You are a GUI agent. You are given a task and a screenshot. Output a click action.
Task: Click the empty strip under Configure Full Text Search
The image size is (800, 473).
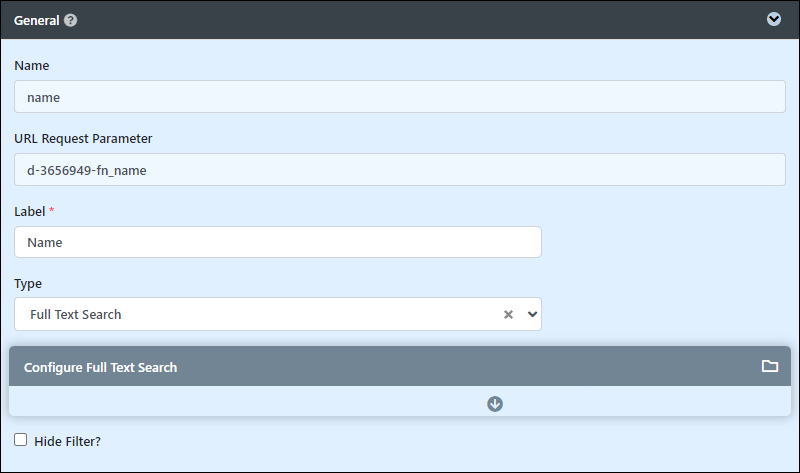pyautogui.click(x=400, y=401)
